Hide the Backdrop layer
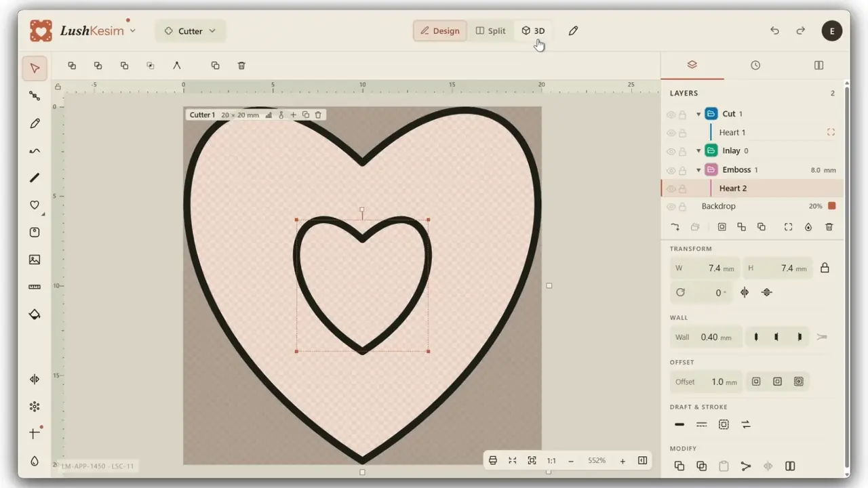 click(x=671, y=207)
